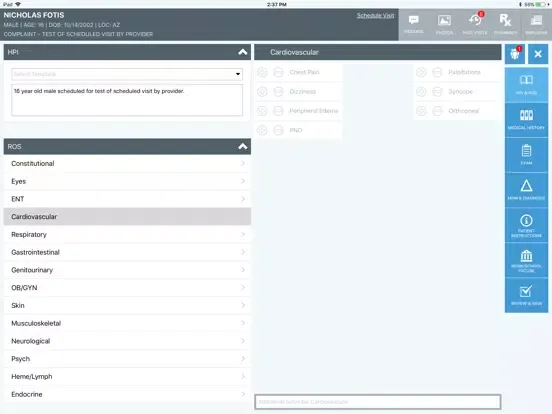Open the Work/School Excuse section
Screen dimensions: 552x414
click(526, 260)
